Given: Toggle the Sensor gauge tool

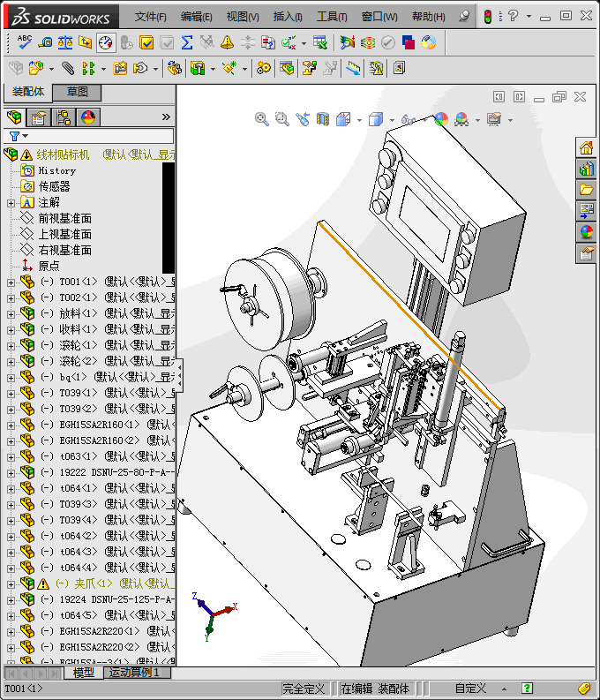Looking at the screenshot, I should pos(105,43).
